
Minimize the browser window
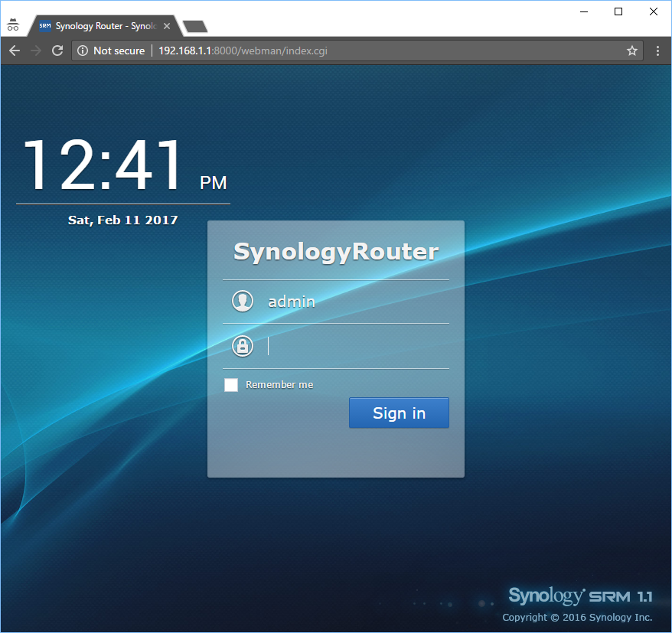(584, 11)
